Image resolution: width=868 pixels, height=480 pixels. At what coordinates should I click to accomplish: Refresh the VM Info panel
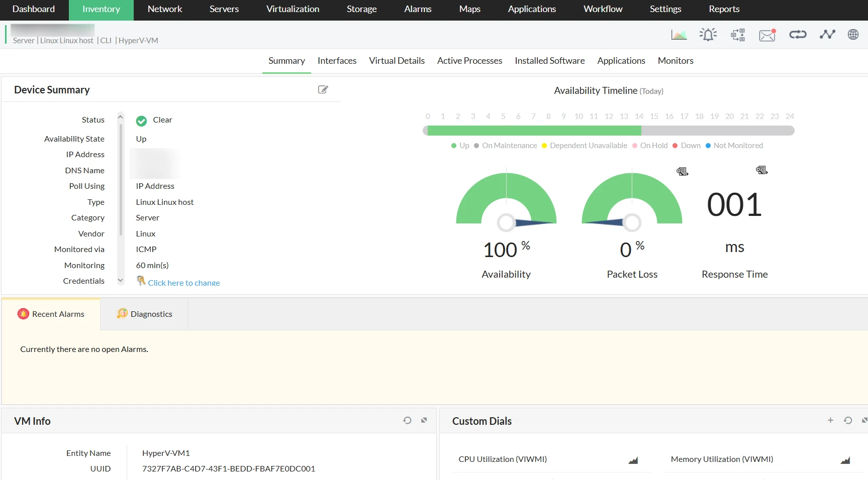click(x=407, y=420)
